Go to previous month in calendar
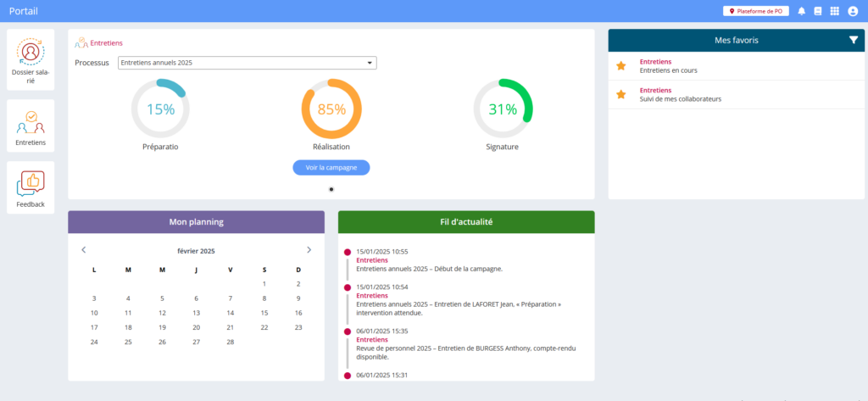 tap(83, 250)
